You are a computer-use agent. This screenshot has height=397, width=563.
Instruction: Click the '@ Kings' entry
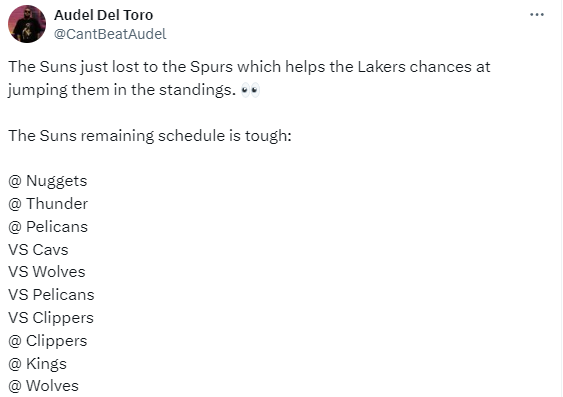(37, 364)
